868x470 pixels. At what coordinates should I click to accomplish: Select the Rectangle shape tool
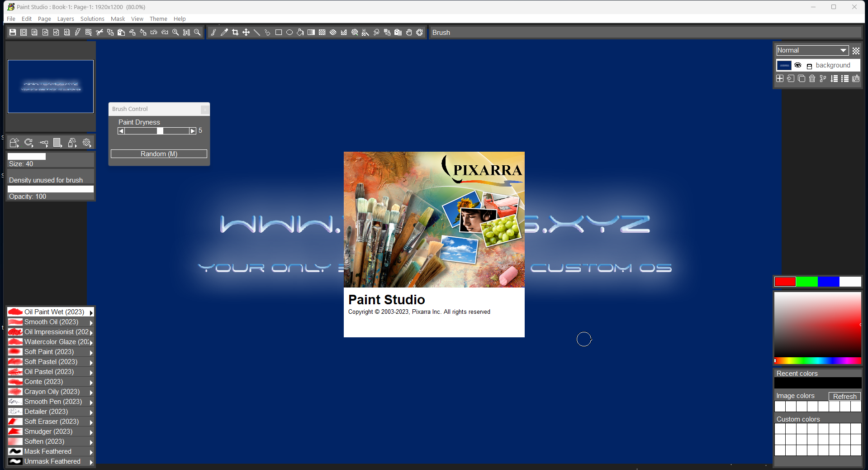click(x=279, y=32)
